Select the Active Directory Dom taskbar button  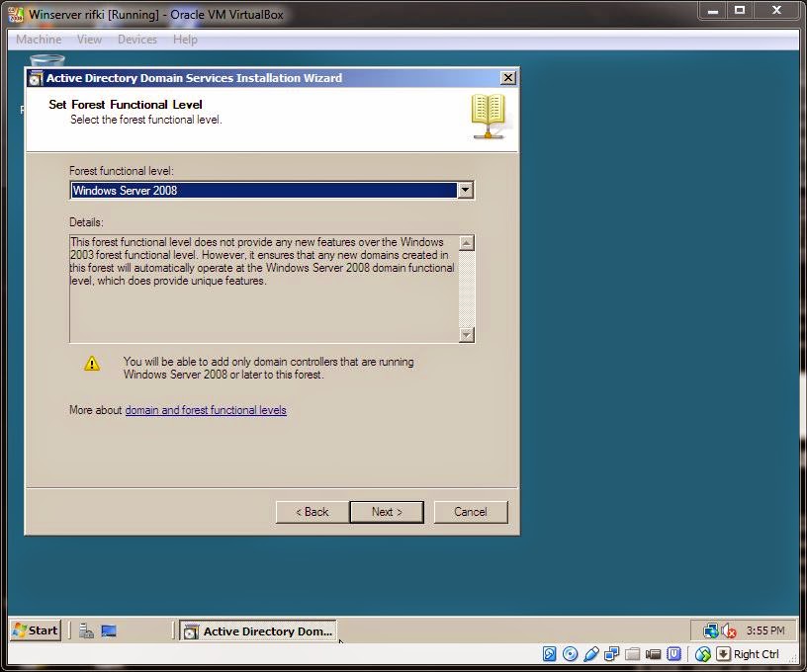click(x=257, y=630)
